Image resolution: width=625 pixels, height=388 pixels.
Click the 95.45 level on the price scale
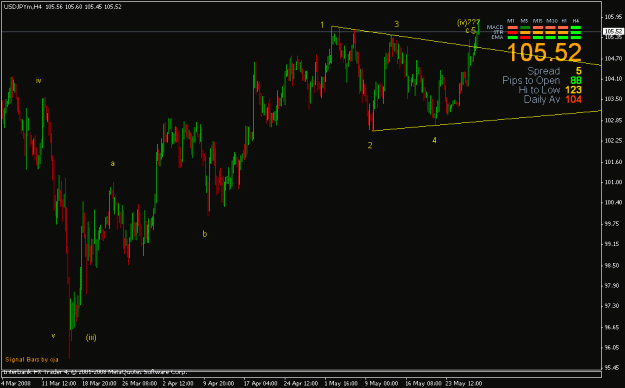point(613,367)
